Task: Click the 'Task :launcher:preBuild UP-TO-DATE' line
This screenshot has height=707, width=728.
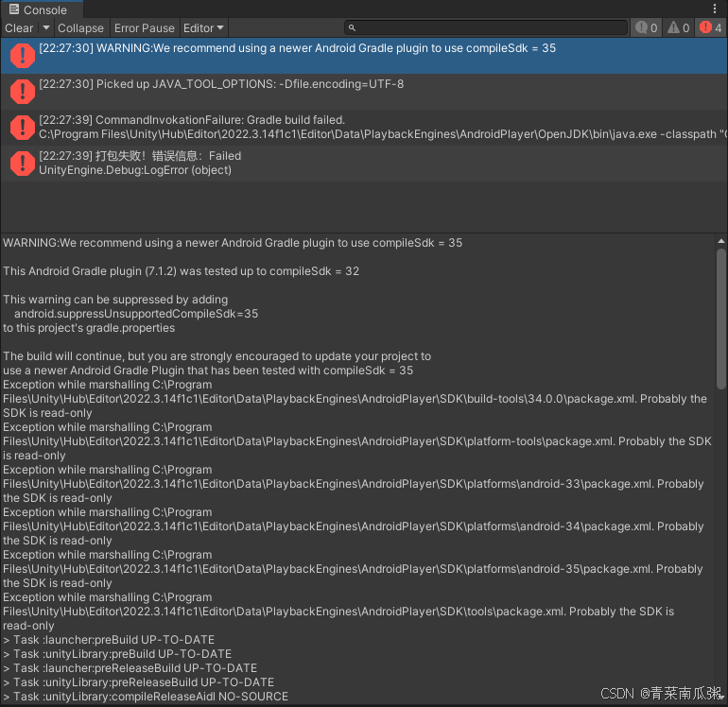Action: point(109,640)
